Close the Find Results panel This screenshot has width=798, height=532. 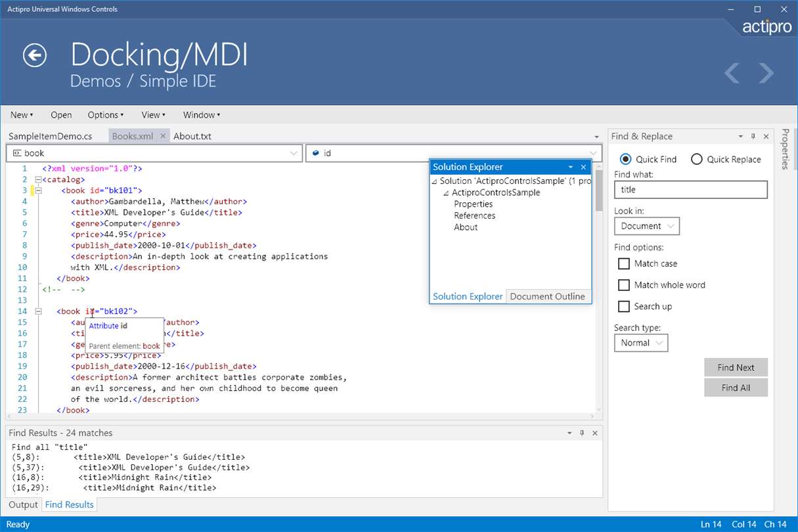[x=595, y=433]
